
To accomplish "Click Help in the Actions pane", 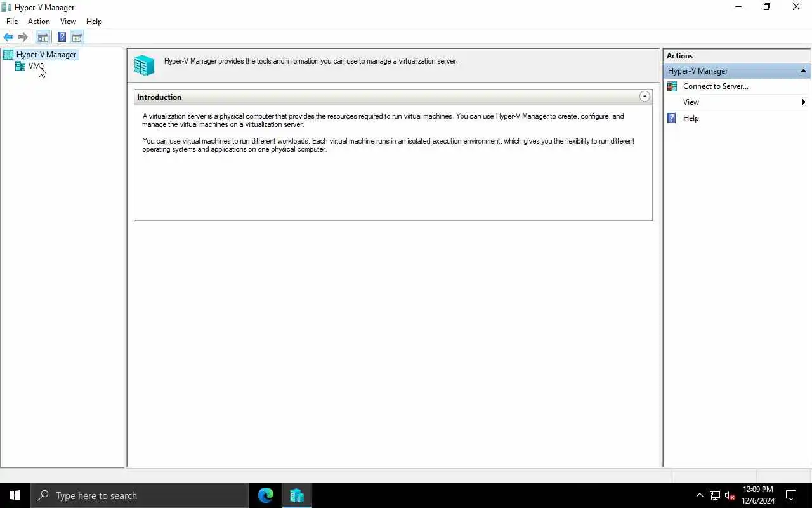I will click(x=691, y=118).
